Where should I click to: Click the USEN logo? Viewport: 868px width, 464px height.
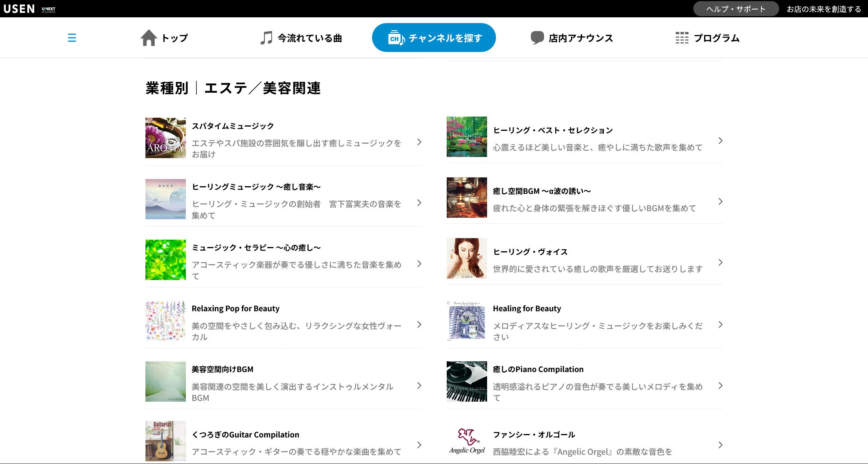(x=19, y=9)
